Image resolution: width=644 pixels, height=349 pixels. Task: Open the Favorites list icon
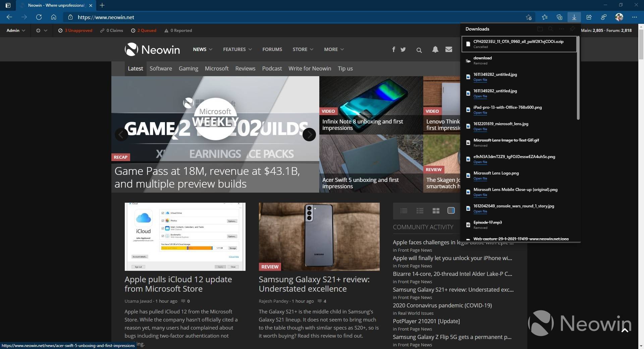tap(545, 17)
